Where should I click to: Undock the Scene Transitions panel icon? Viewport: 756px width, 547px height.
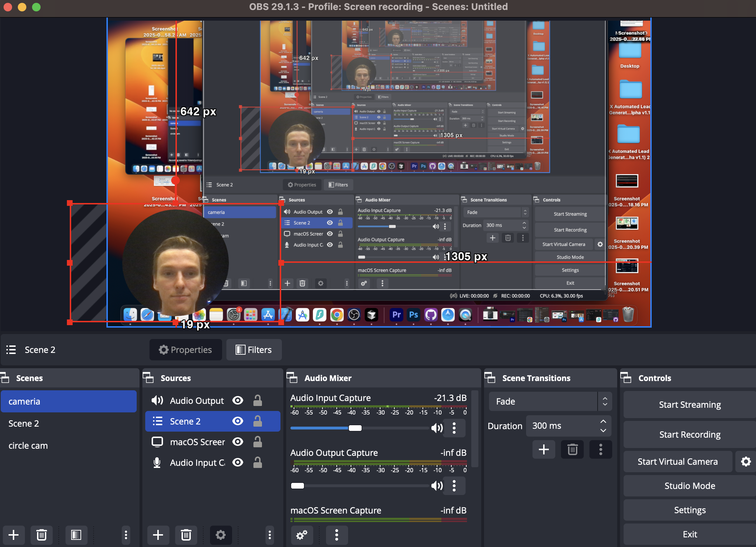490,378
